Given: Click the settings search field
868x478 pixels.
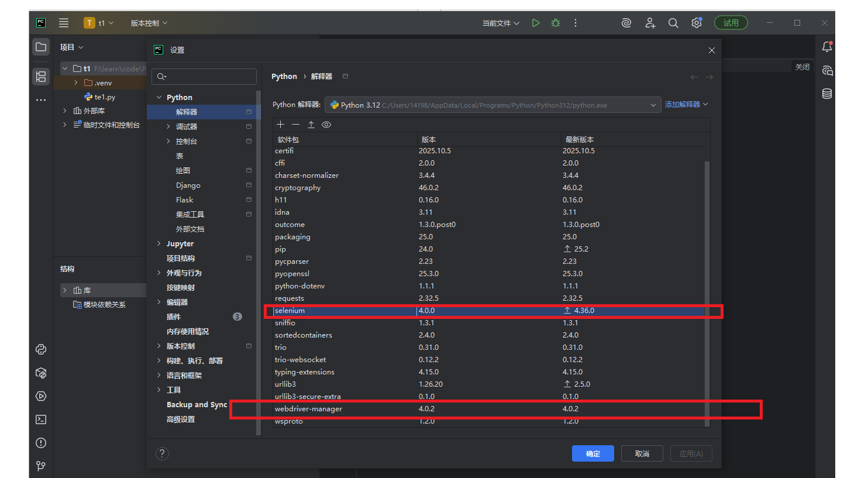Looking at the screenshot, I should click(204, 77).
